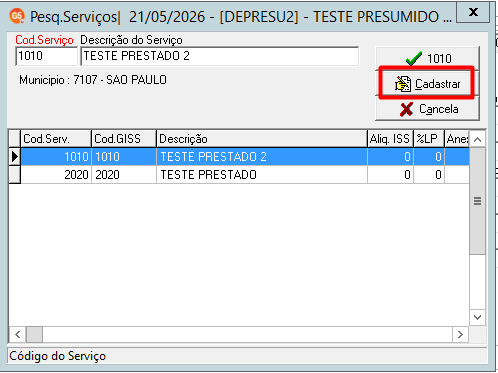Click the vertical scrollbar down arrow
The image size is (498, 373).
tap(477, 317)
